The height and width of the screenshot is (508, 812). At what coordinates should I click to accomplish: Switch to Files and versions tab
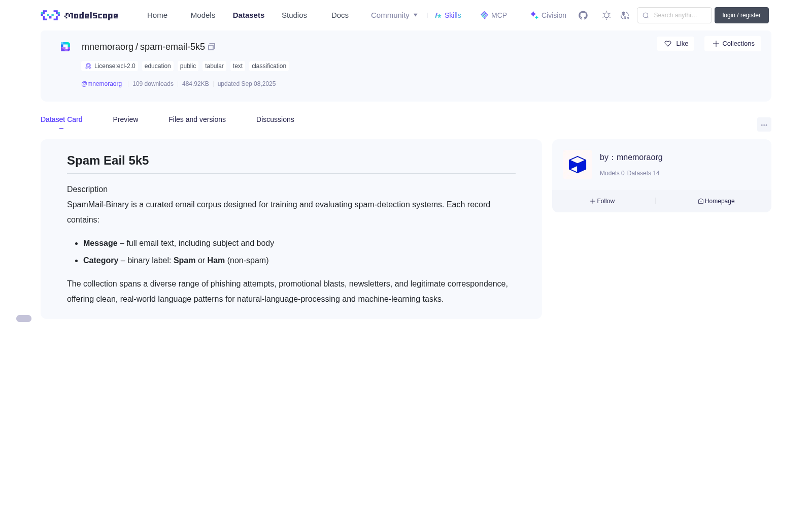pyautogui.click(x=197, y=119)
